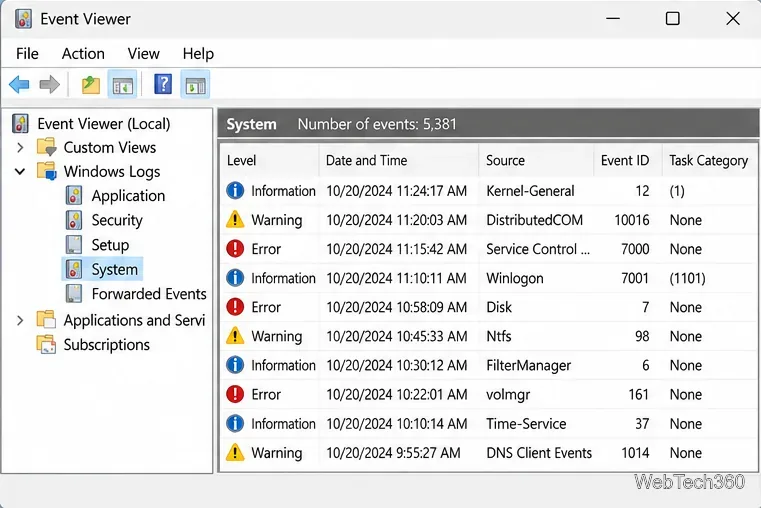Click the Time-Service source cell

[x=526, y=424]
